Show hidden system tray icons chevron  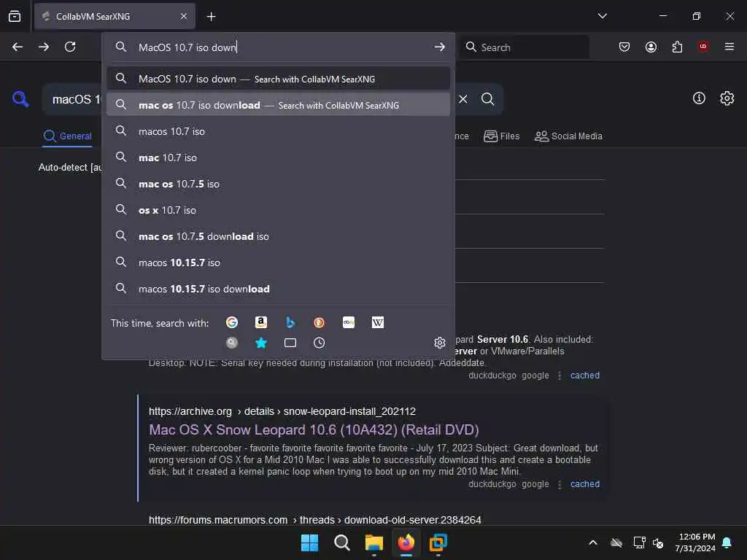click(593, 542)
